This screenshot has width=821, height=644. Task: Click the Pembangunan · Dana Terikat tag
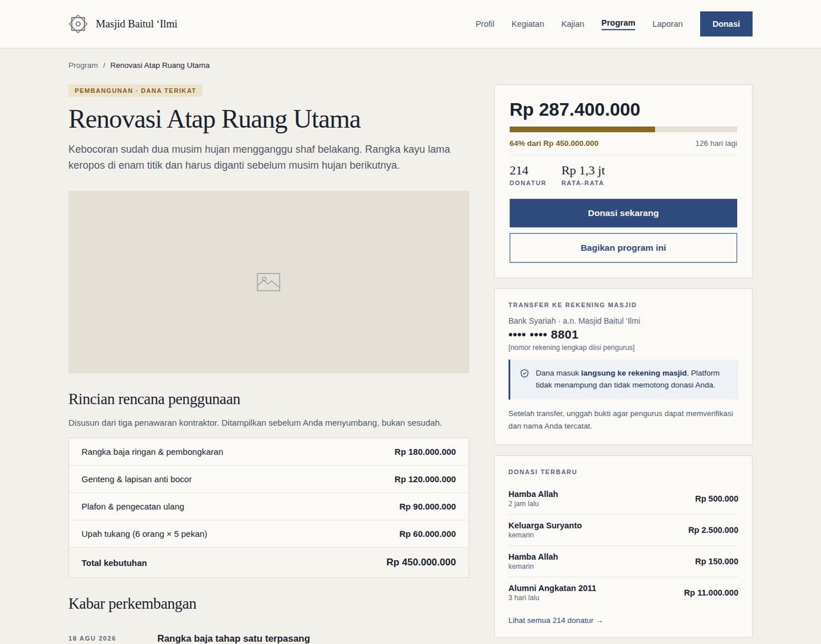click(x=135, y=91)
